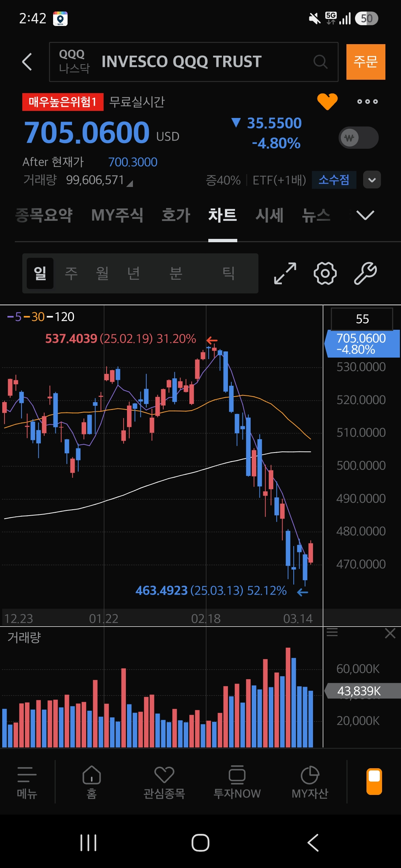The image size is (401, 868).
Task: Tap the low marker 463.4923 label
Action: click(x=211, y=591)
